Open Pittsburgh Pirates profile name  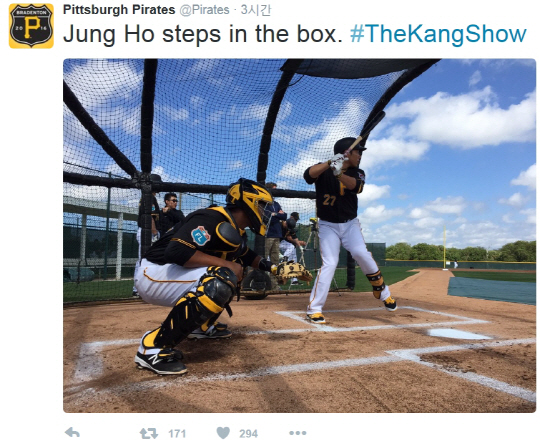119,10
